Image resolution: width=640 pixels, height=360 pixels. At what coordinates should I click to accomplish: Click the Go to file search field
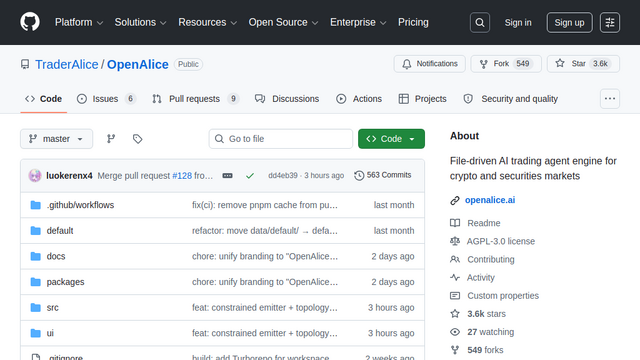click(281, 139)
